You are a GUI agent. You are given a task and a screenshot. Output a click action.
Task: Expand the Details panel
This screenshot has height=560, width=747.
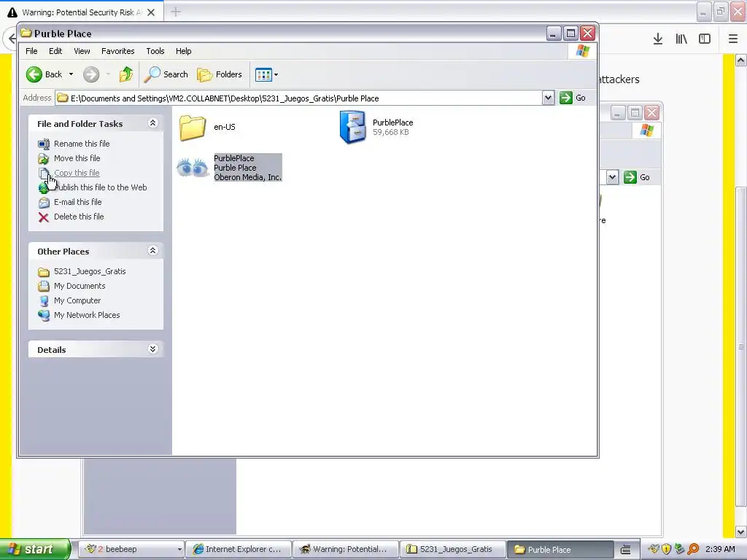tap(153, 349)
